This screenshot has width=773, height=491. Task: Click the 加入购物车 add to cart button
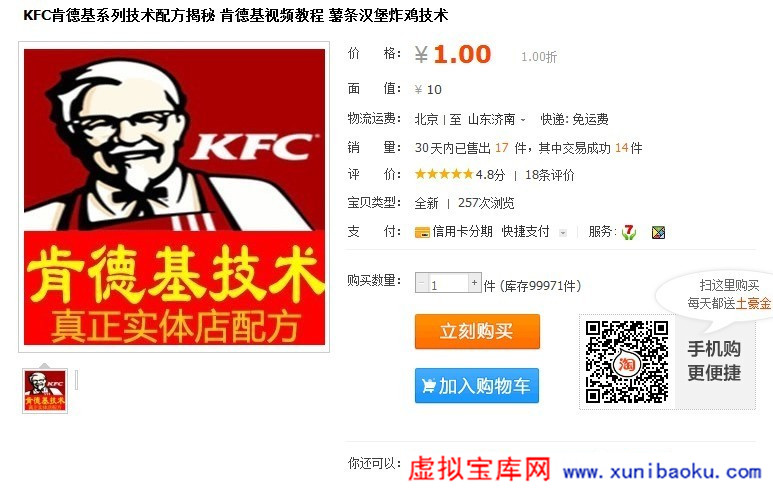477,386
